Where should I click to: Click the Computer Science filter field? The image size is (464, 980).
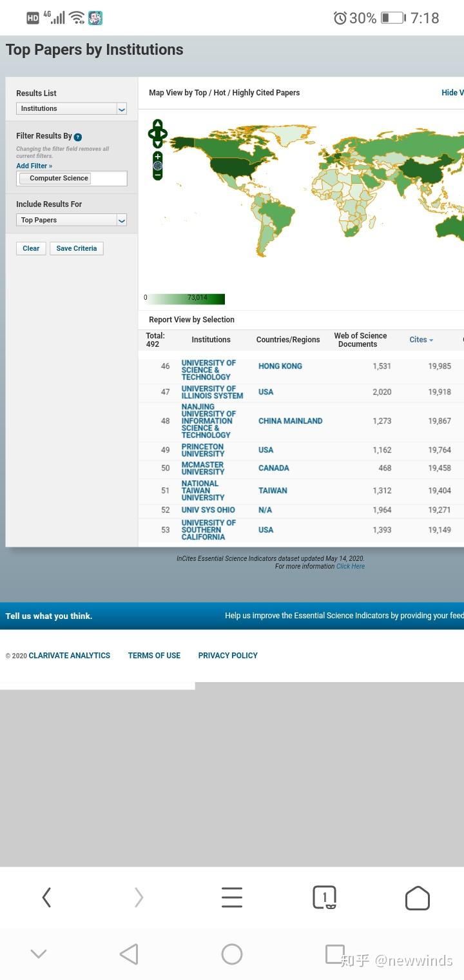(72, 179)
